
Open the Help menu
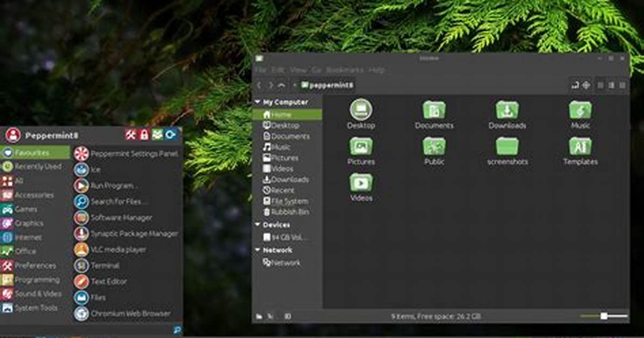coord(376,70)
